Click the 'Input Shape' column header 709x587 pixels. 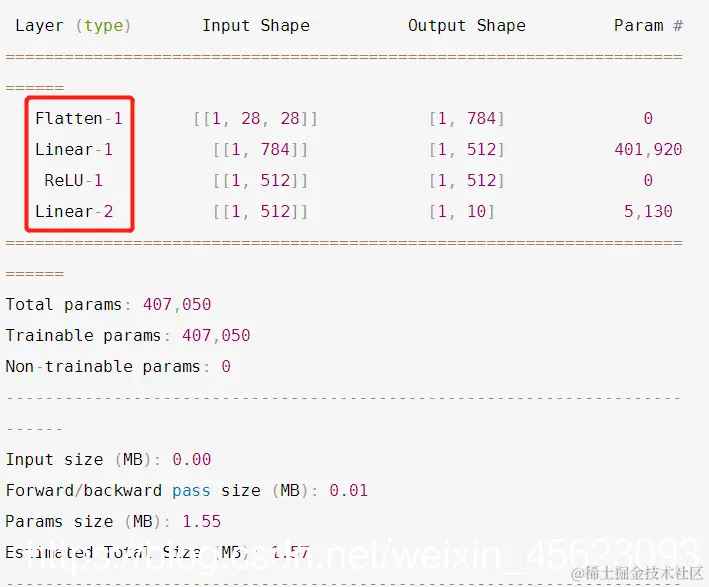(x=255, y=26)
